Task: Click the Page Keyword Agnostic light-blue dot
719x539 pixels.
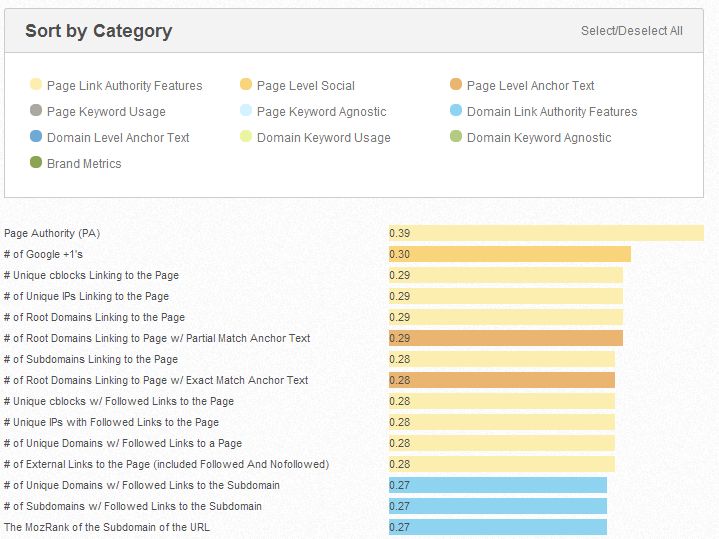Action: tap(246, 112)
